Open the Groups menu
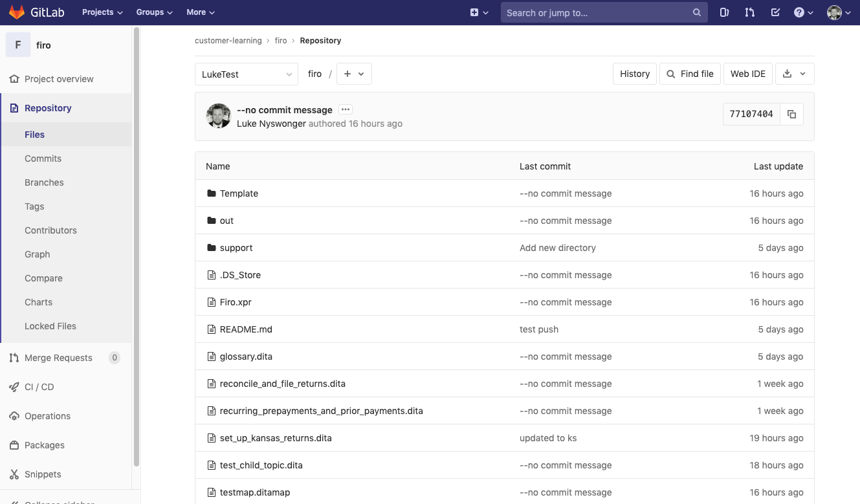Image resolution: width=860 pixels, height=504 pixels. coord(155,12)
